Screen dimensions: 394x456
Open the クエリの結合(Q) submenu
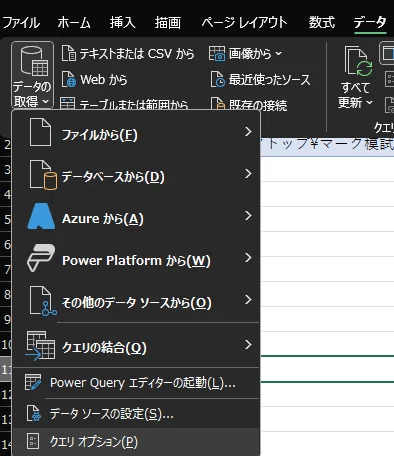pos(136,346)
